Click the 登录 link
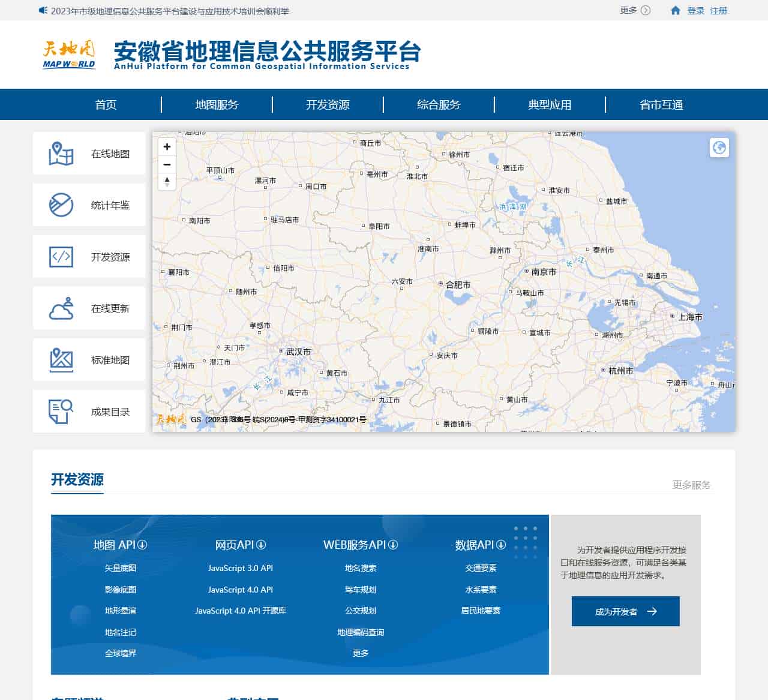The image size is (768, 700). point(695,11)
